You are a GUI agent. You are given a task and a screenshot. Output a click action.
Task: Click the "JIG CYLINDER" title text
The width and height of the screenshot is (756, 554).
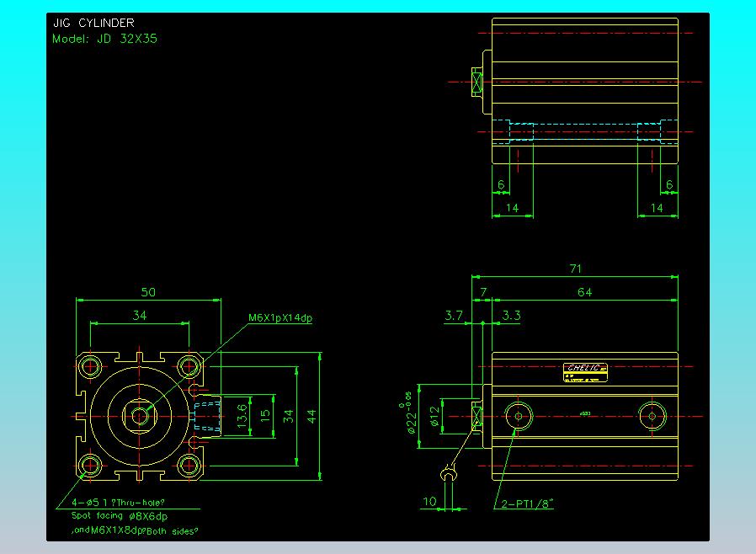click(x=93, y=24)
